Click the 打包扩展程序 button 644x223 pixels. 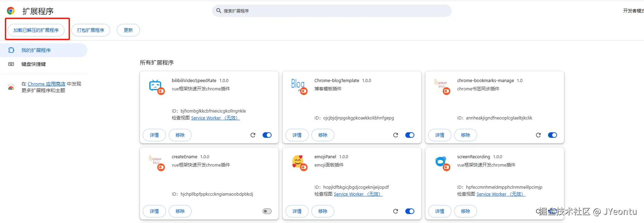coord(91,30)
